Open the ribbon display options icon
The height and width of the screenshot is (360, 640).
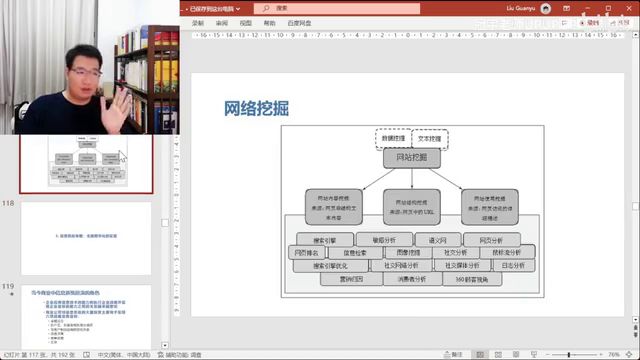[566, 8]
